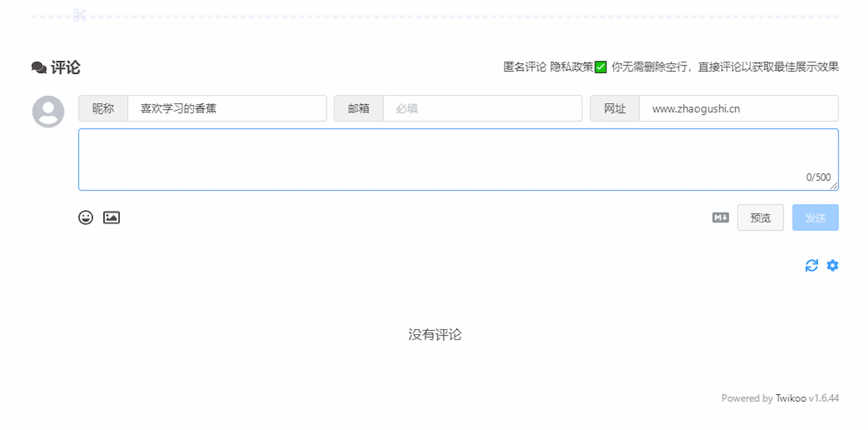
Task: Open the emoji picker smiley icon
Action: pyautogui.click(x=86, y=218)
